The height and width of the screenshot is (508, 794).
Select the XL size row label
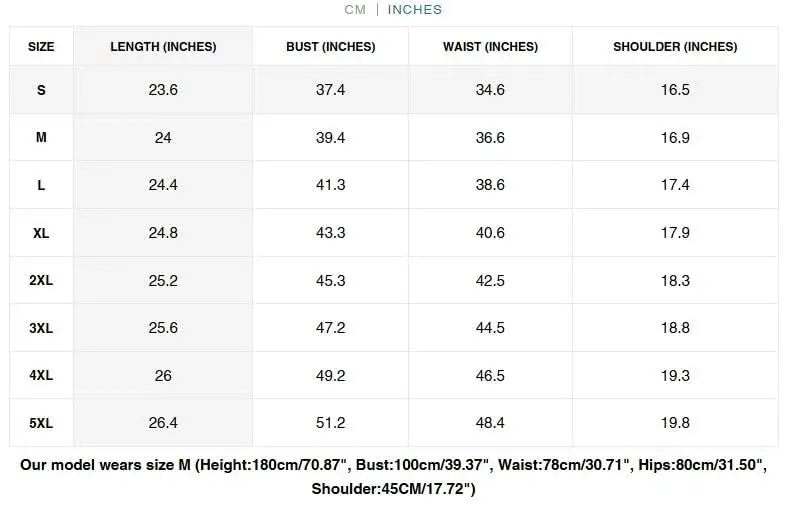point(41,233)
